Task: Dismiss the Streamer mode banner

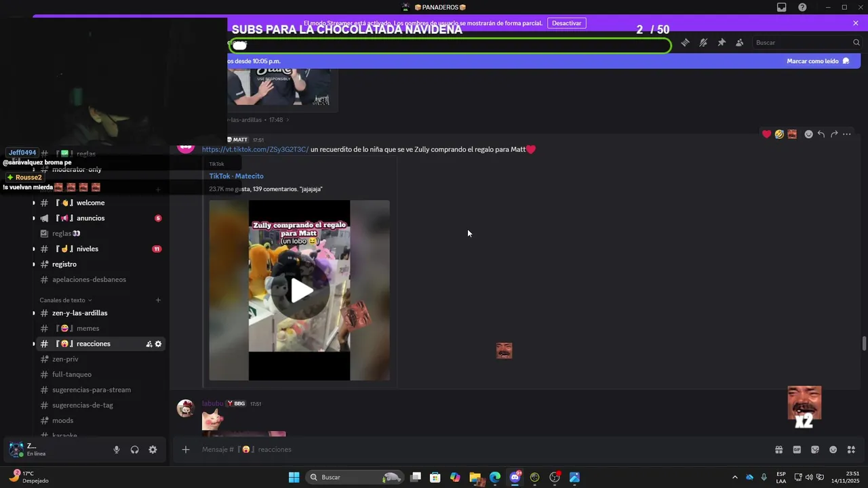Action: tap(856, 23)
